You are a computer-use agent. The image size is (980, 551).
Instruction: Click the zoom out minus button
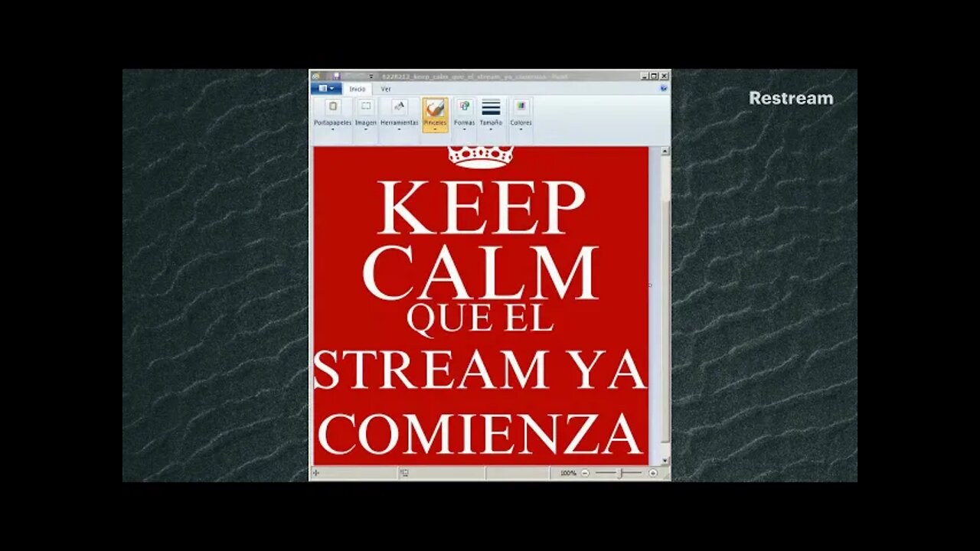(x=586, y=473)
